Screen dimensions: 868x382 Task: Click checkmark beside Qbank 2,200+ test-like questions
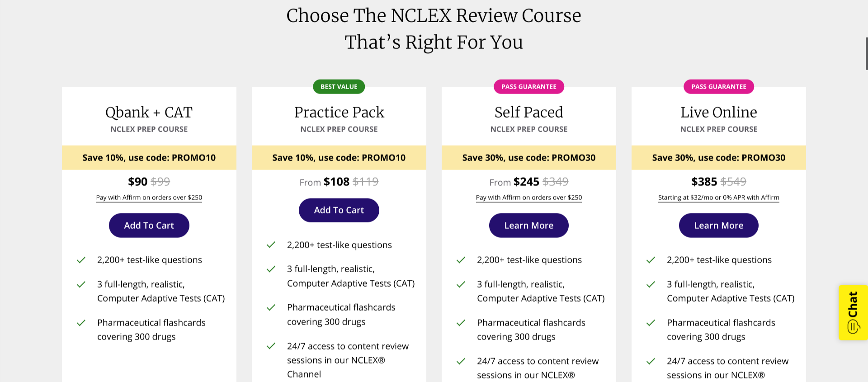point(81,260)
